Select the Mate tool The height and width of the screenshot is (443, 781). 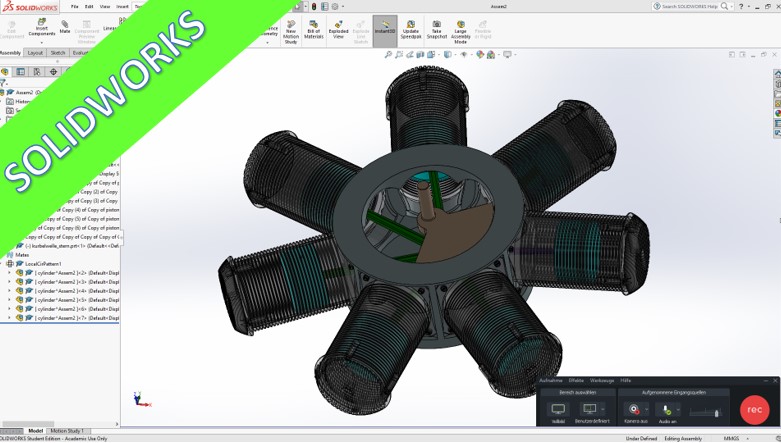point(65,26)
